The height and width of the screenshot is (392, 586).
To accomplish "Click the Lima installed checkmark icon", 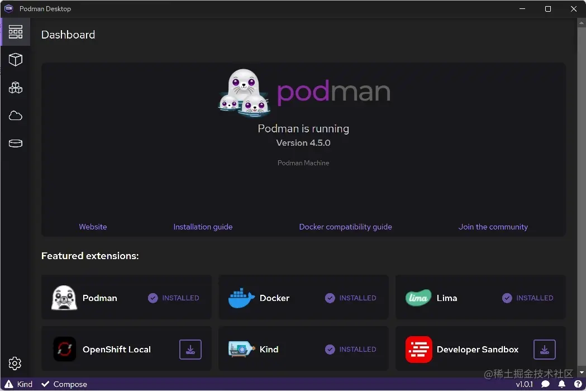I will pyautogui.click(x=507, y=298).
